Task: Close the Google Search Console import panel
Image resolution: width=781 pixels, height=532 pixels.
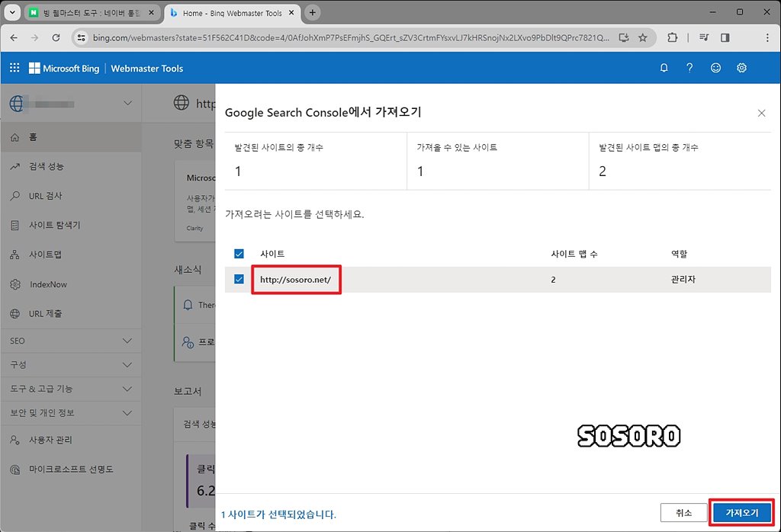Action: click(761, 113)
